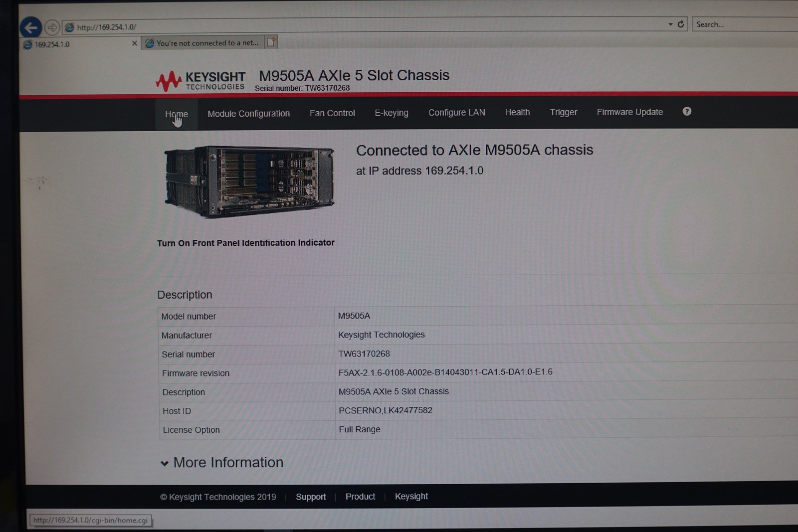Click the M9505A chassis image
Image resolution: width=798 pixels, height=532 pixels.
pos(249,181)
